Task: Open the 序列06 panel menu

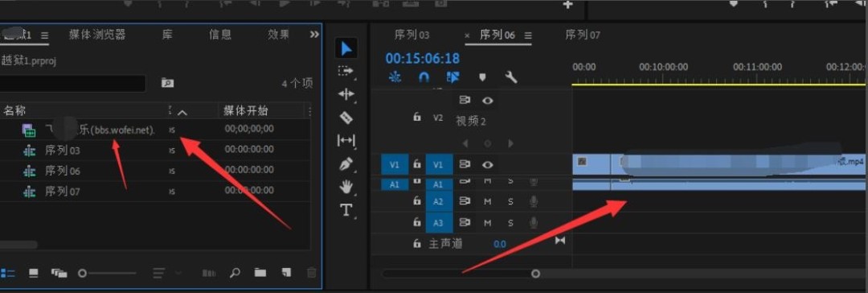Action: point(528,35)
